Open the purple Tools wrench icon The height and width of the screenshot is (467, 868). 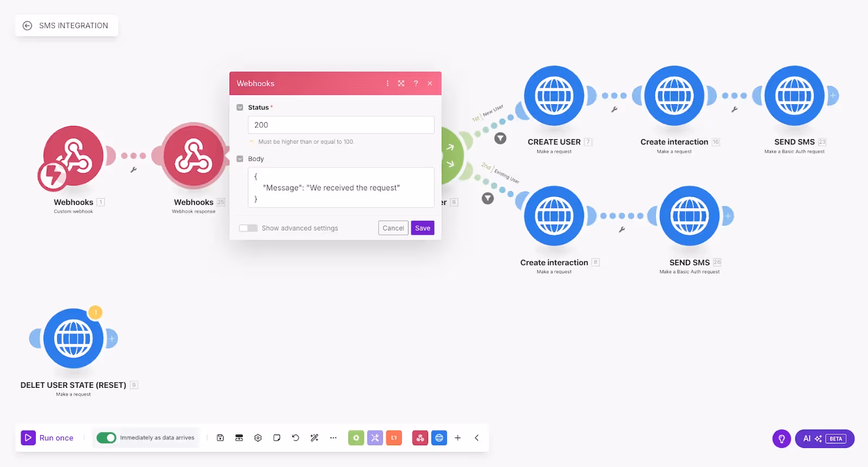point(375,438)
